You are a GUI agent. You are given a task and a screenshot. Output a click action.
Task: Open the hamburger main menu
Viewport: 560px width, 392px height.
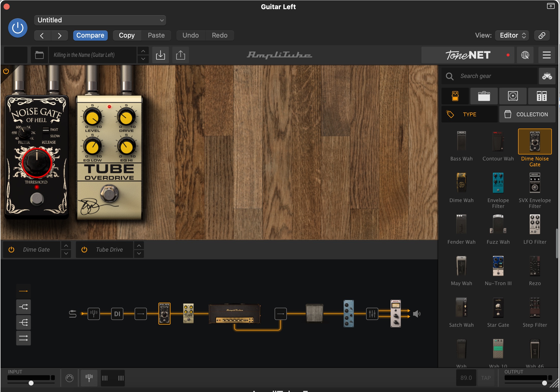tap(547, 55)
